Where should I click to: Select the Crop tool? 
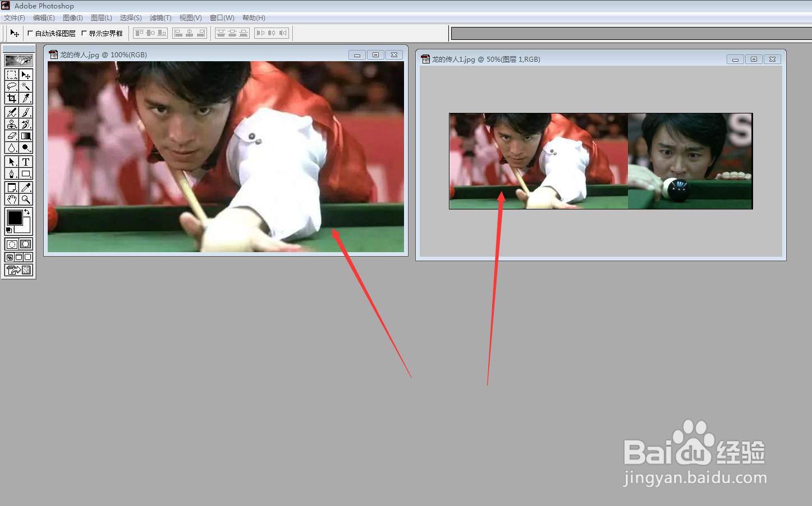point(11,98)
